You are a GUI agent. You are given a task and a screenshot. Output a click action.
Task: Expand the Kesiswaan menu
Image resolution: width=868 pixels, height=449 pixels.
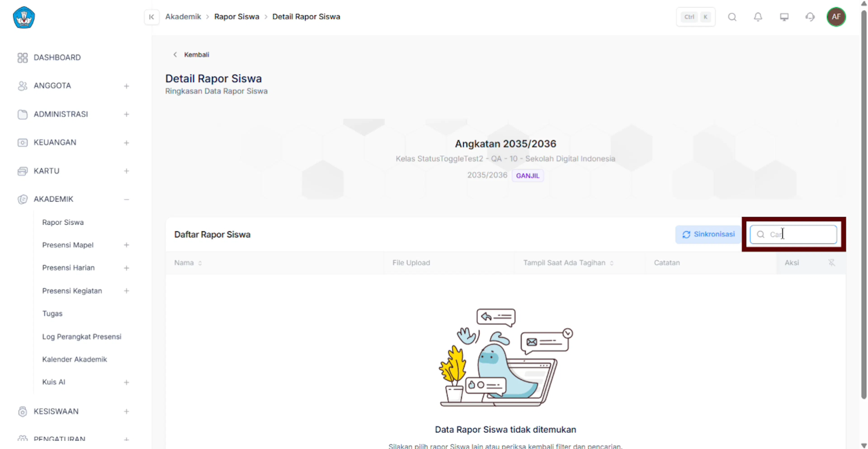126,412
